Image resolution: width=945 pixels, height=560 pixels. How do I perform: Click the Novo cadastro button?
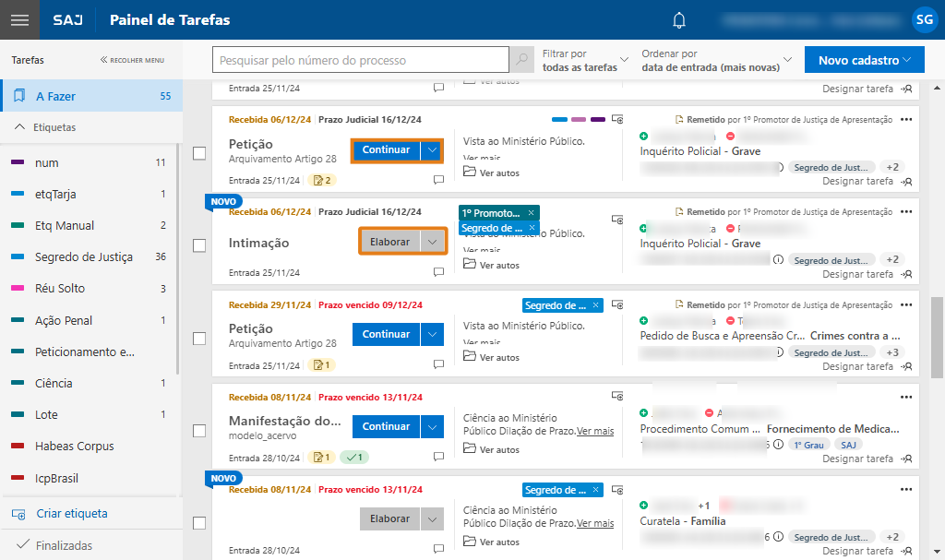click(864, 60)
